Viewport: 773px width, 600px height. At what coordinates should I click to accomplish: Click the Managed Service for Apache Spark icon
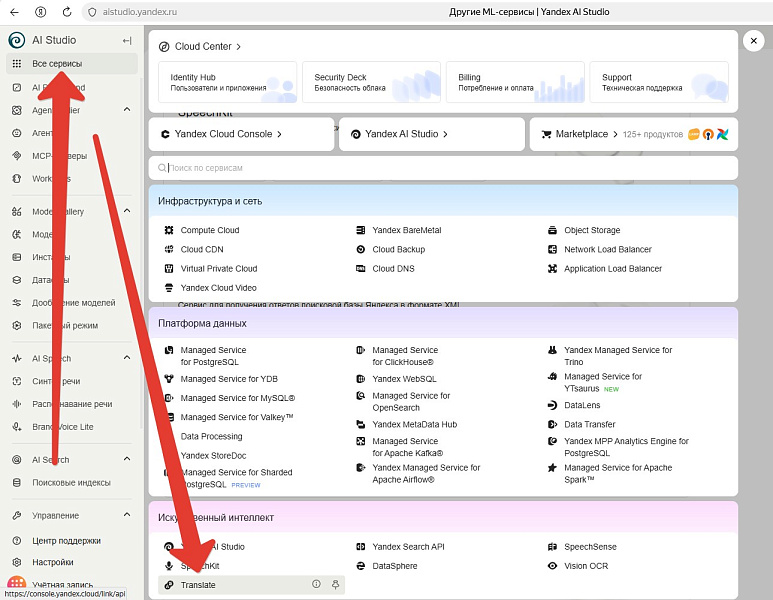pyautogui.click(x=553, y=467)
